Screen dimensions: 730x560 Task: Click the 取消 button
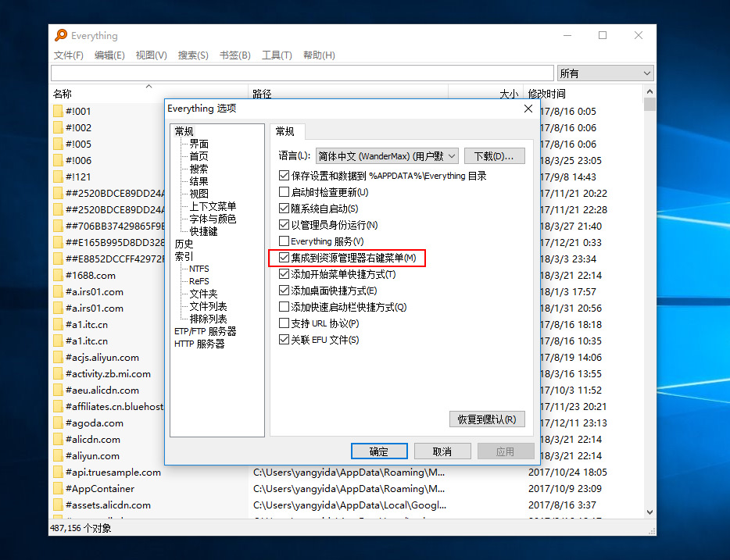coord(442,451)
